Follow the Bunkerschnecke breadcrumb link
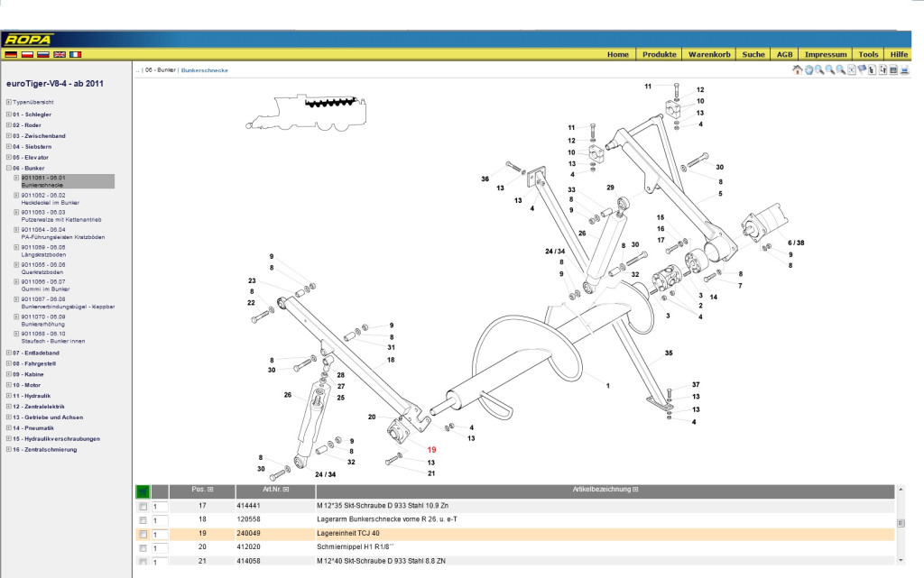 point(205,70)
